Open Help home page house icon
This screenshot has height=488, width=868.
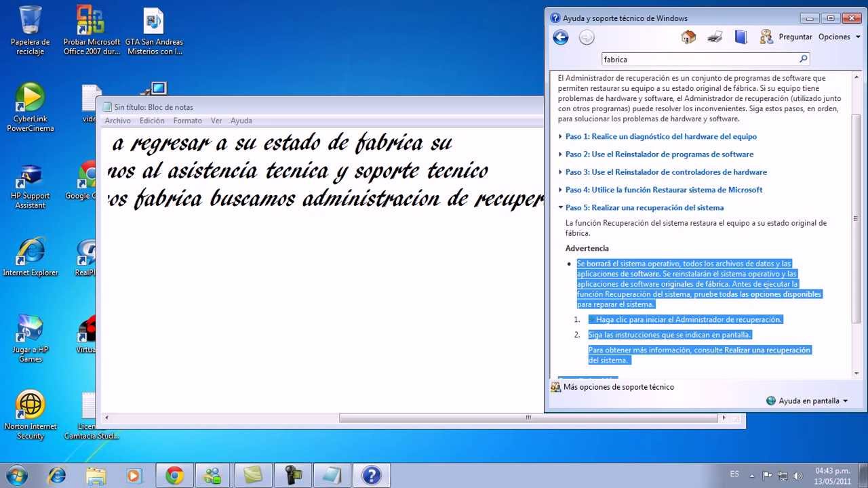pyautogui.click(x=688, y=37)
